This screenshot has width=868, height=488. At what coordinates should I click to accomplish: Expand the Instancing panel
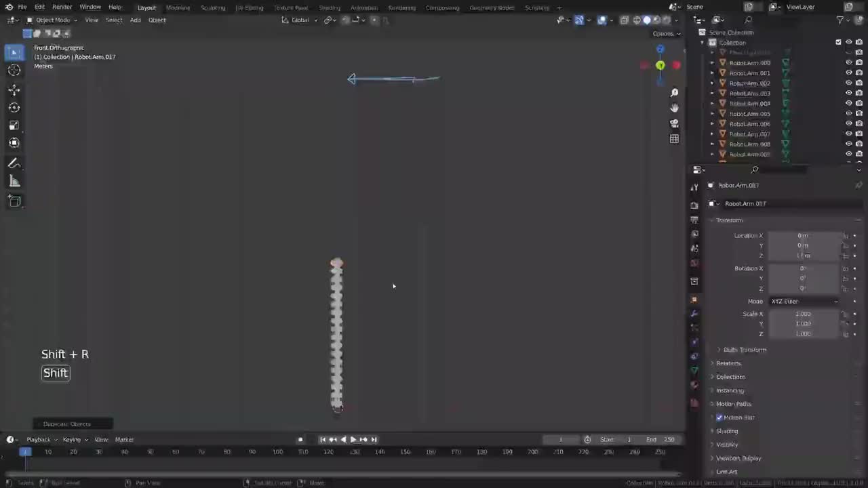point(730,390)
